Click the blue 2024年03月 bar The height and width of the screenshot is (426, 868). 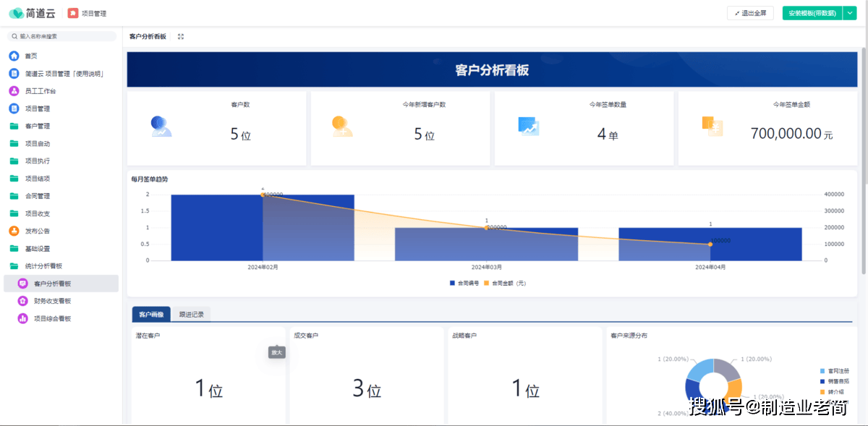click(486, 244)
